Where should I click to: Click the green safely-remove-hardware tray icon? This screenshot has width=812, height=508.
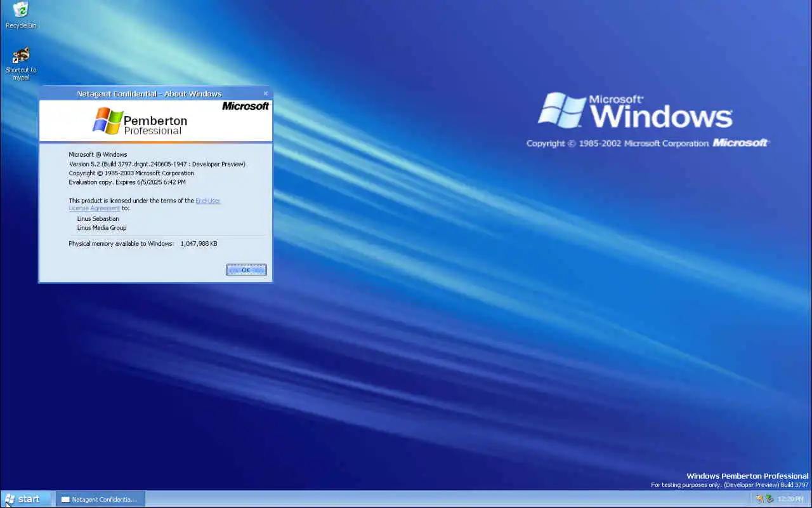pos(769,499)
